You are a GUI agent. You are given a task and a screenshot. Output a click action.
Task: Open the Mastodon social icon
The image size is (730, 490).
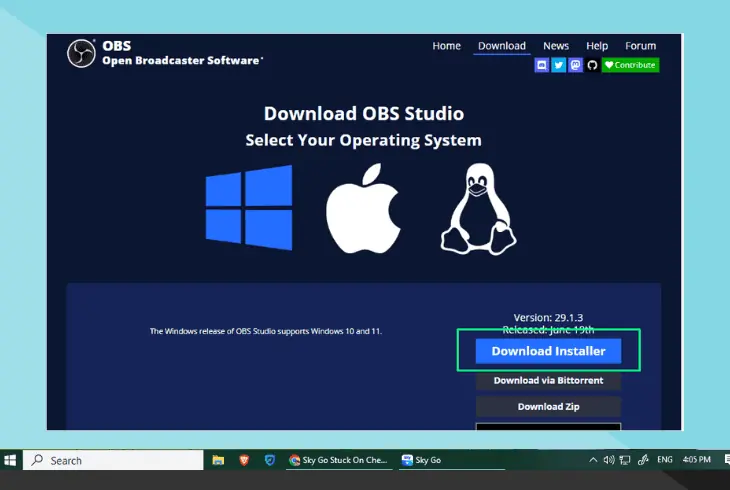(x=575, y=65)
